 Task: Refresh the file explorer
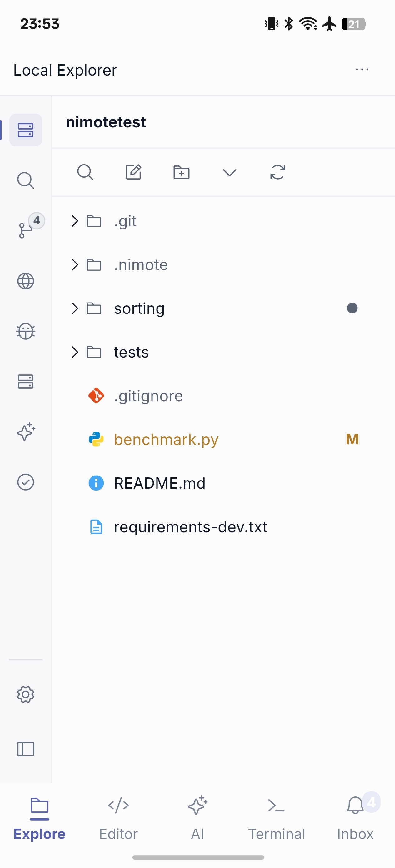(x=278, y=172)
